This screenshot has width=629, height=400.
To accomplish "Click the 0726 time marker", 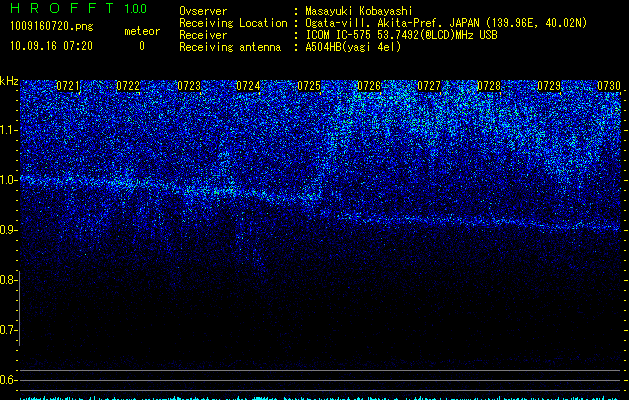I will [x=369, y=86].
